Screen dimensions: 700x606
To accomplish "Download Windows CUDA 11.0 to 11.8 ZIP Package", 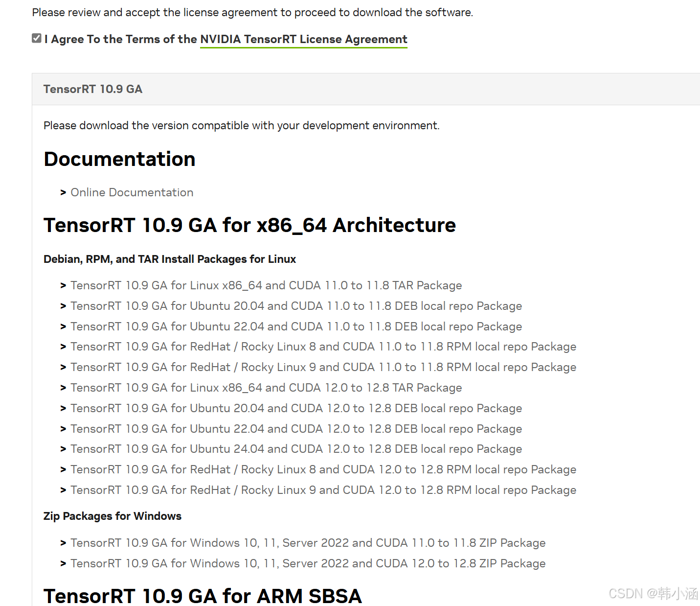I will [308, 543].
